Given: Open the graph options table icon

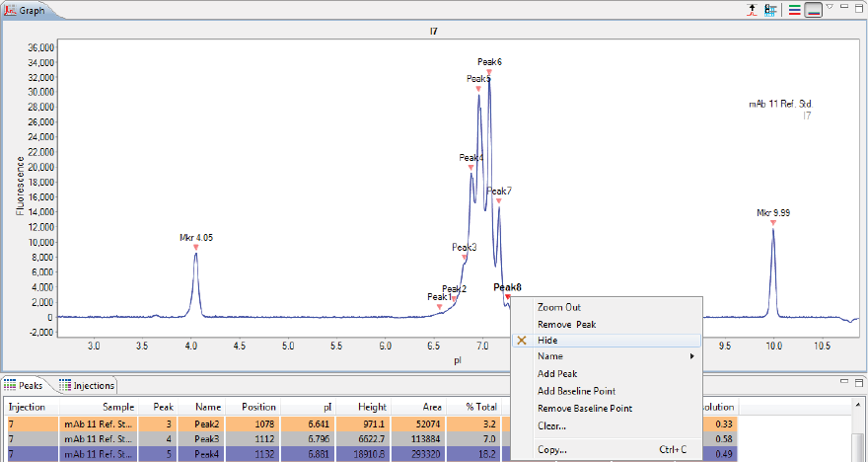Looking at the screenshot, I should pyautogui.click(x=769, y=10).
